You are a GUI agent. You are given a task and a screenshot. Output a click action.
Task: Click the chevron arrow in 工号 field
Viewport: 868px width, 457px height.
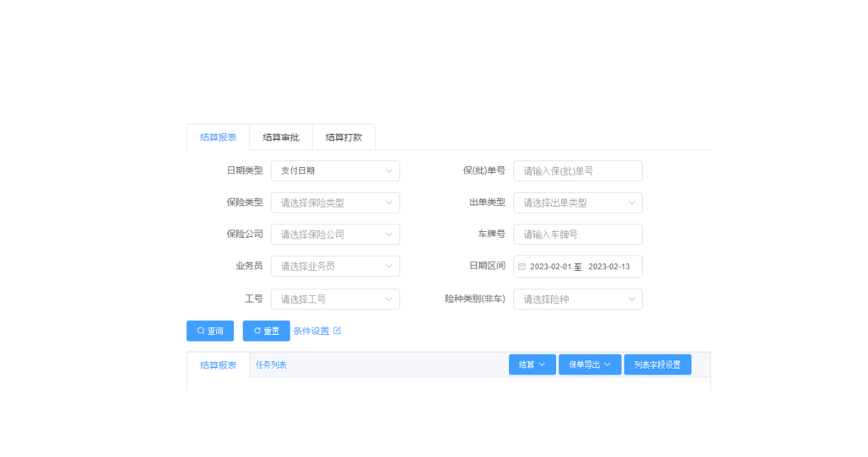(x=388, y=299)
